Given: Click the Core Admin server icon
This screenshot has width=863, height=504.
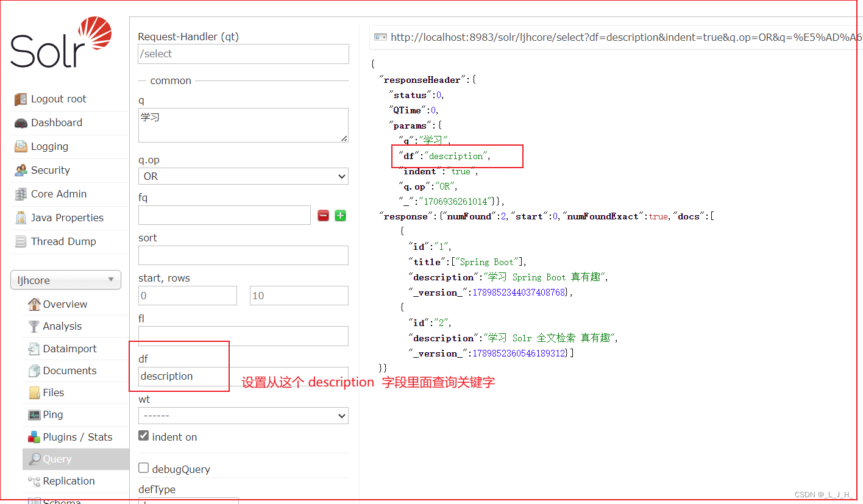Looking at the screenshot, I should pyautogui.click(x=21, y=194).
